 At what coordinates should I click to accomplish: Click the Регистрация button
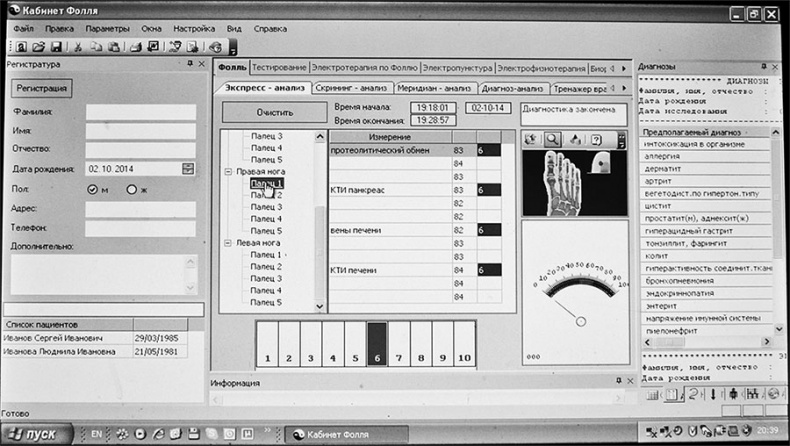click(42, 88)
